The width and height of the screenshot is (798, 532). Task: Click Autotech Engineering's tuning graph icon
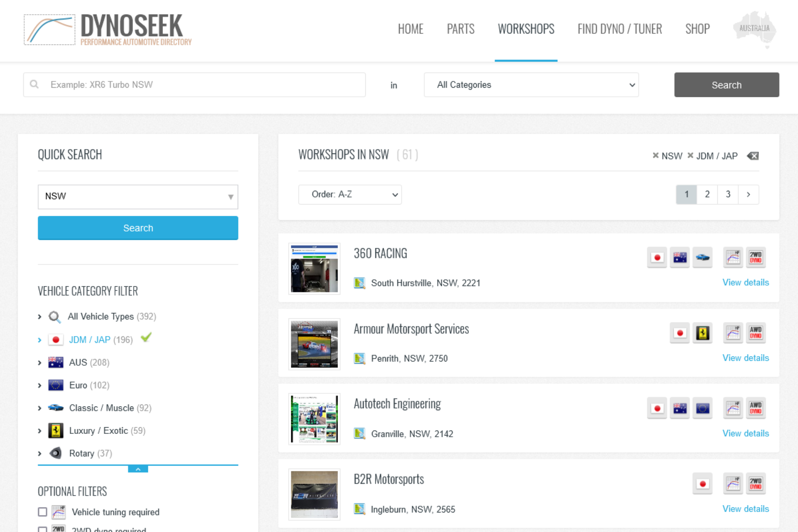pos(733,409)
